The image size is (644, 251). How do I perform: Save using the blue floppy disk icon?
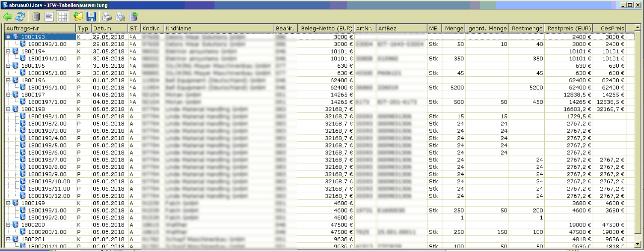[x=91, y=17]
